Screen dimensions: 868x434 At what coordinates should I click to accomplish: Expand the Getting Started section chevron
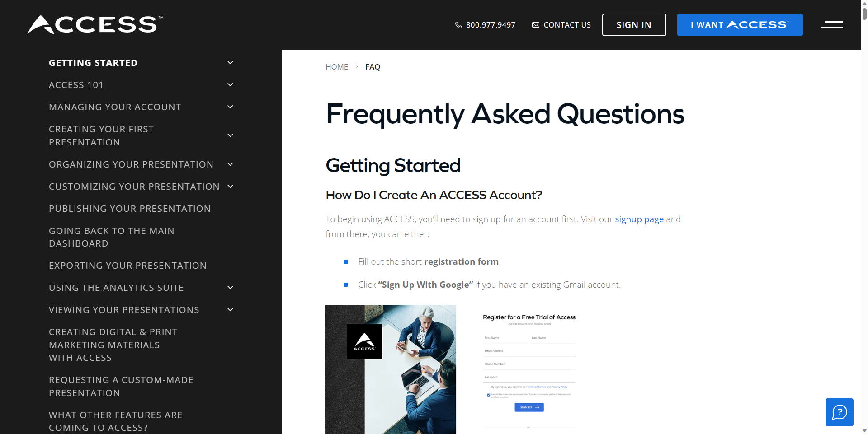click(x=230, y=63)
